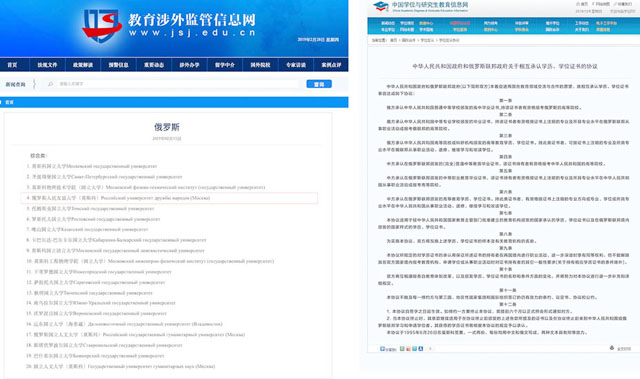Click the magnifier icon in the search box
Viewport: 640px width, 379px height.
click(x=51, y=84)
